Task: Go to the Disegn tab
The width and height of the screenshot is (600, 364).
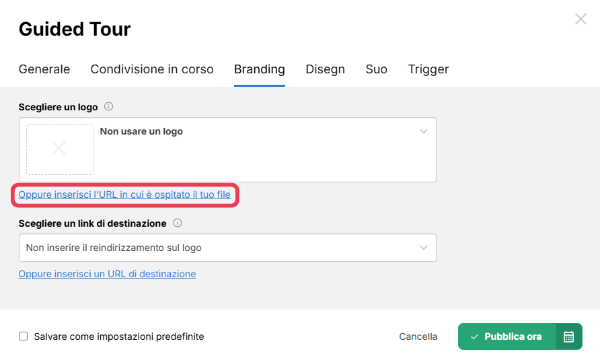Action: click(x=326, y=69)
